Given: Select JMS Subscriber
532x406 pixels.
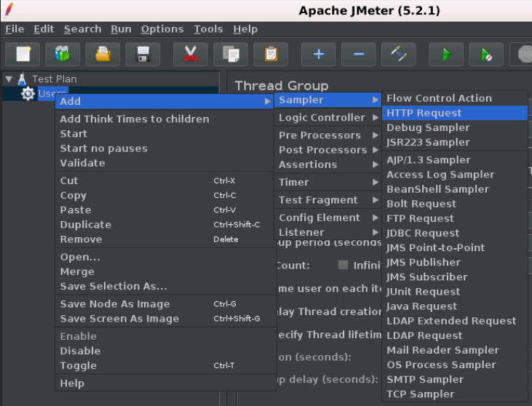Looking at the screenshot, I should [455, 276].
